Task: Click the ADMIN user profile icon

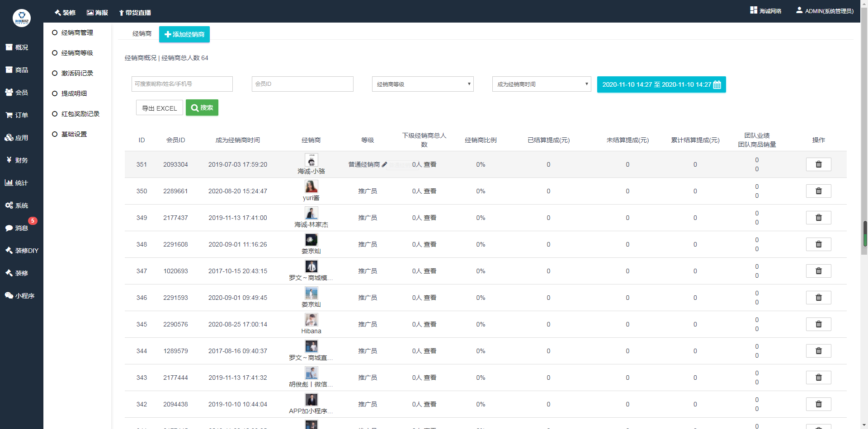Action: 799,10
